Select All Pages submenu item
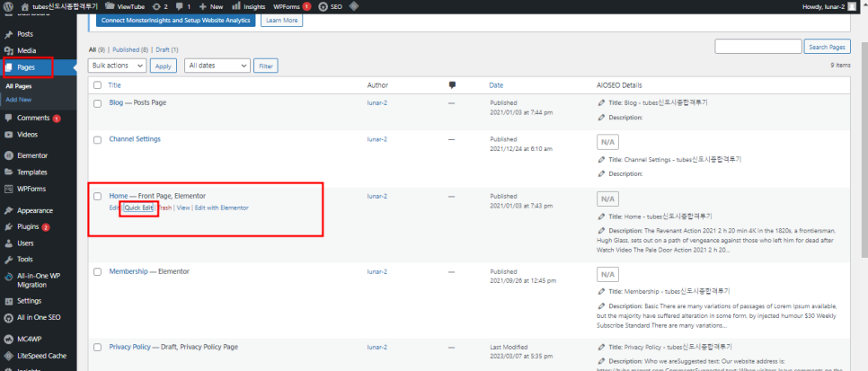868x371 pixels. tap(18, 86)
